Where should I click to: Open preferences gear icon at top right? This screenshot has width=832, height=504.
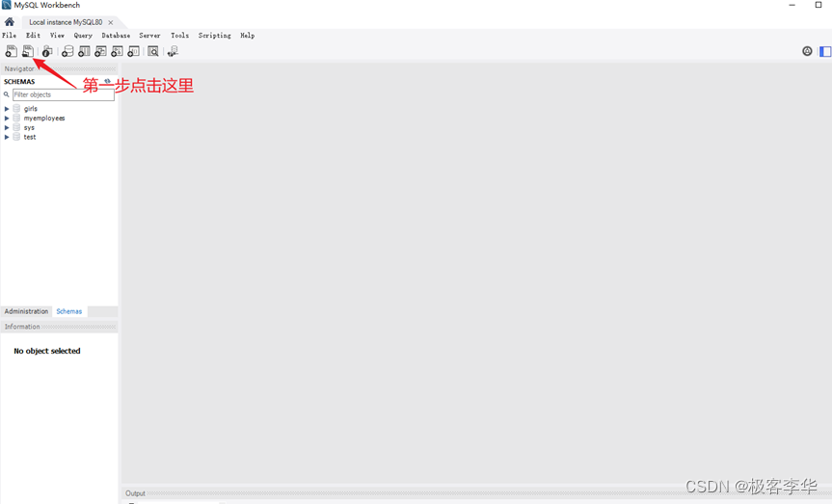pyautogui.click(x=807, y=51)
